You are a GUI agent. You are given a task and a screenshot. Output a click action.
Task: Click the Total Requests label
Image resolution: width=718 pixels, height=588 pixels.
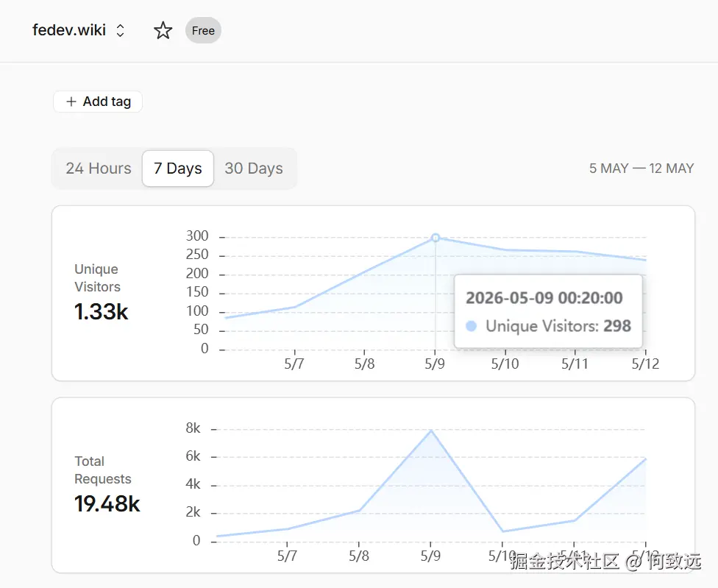click(x=102, y=470)
